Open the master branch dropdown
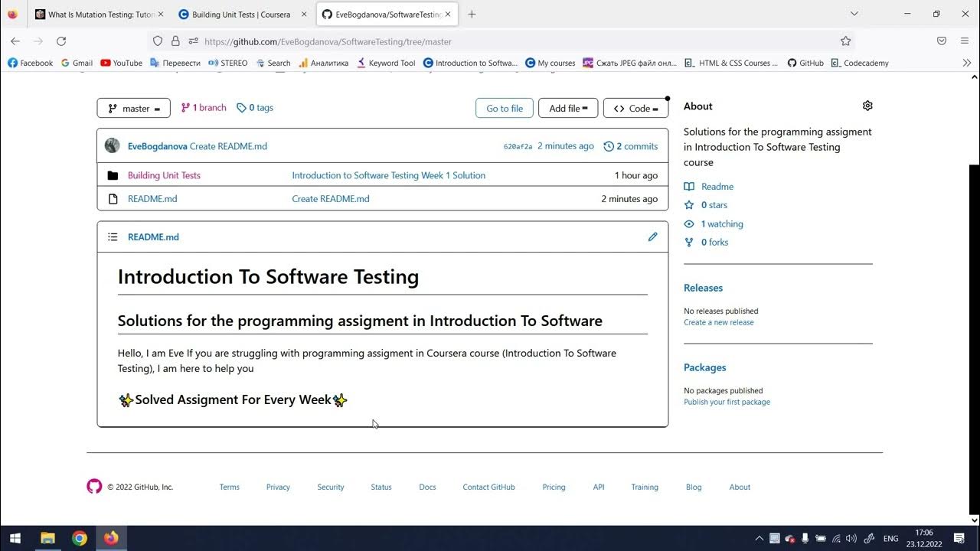The width and height of the screenshot is (980, 551). pyautogui.click(x=133, y=108)
